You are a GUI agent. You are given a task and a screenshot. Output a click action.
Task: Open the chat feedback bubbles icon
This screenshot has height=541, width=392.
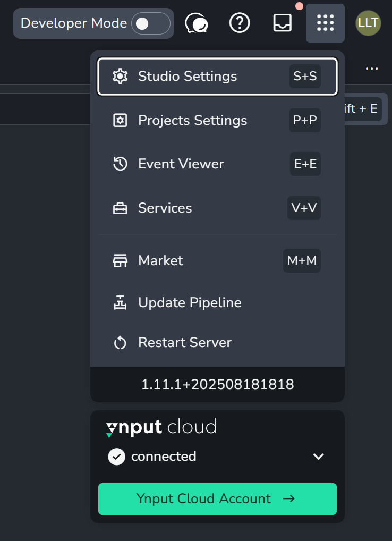[x=197, y=23]
